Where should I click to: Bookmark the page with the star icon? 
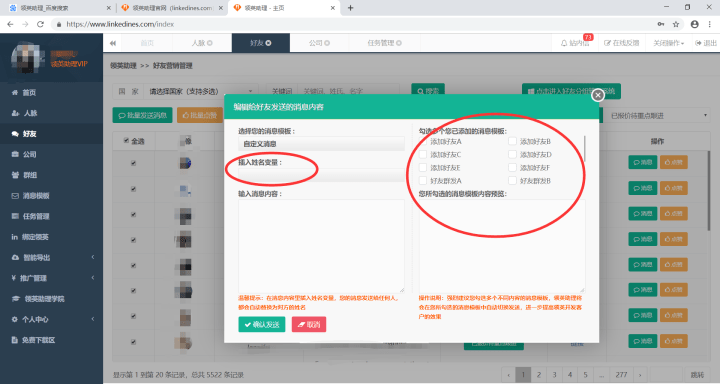[x=675, y=24]
